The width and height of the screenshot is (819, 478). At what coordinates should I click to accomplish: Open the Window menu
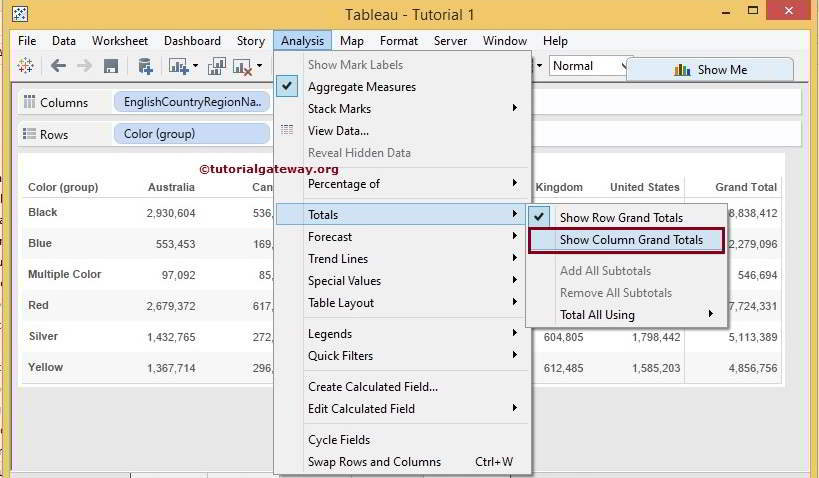pos(505,41)
